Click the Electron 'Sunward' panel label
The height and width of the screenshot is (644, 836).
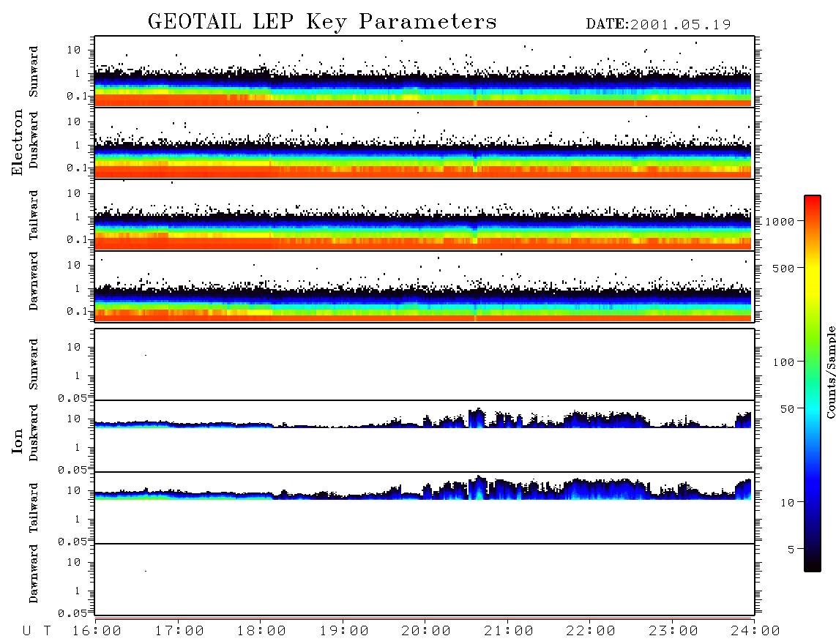click(x=34, y=72)
